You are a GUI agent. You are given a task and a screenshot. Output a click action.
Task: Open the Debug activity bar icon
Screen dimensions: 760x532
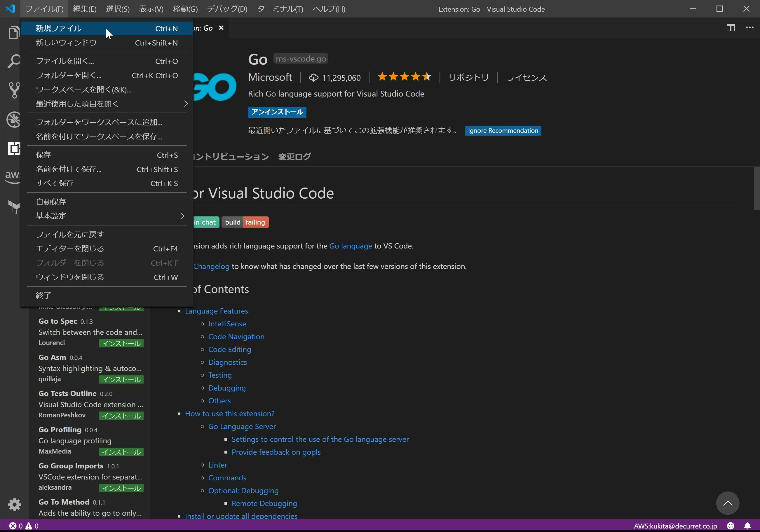pyautogui.click(x=14, y=119)
